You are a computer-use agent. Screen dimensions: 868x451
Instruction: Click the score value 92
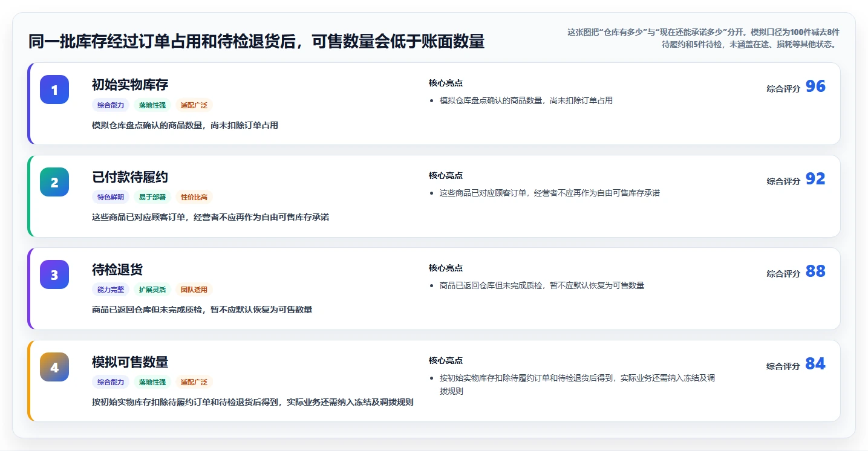coord(815,179)
